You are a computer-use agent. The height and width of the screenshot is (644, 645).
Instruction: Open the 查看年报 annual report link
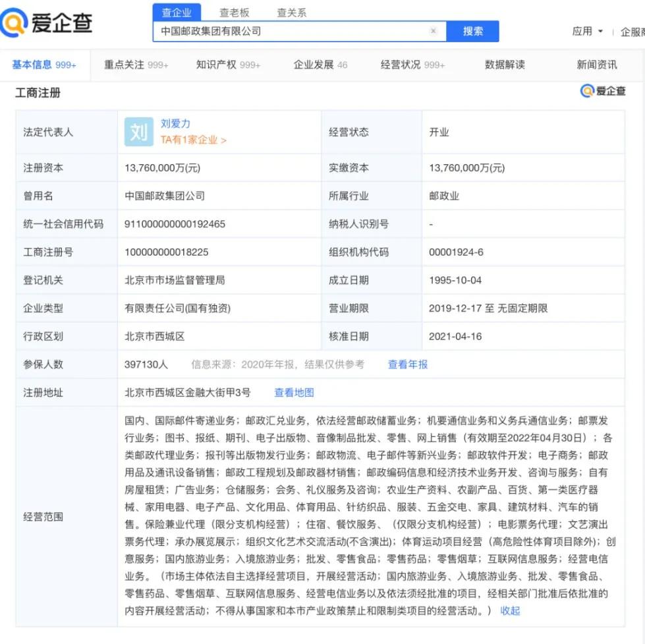pyautogui.click(x=407, y=364)
